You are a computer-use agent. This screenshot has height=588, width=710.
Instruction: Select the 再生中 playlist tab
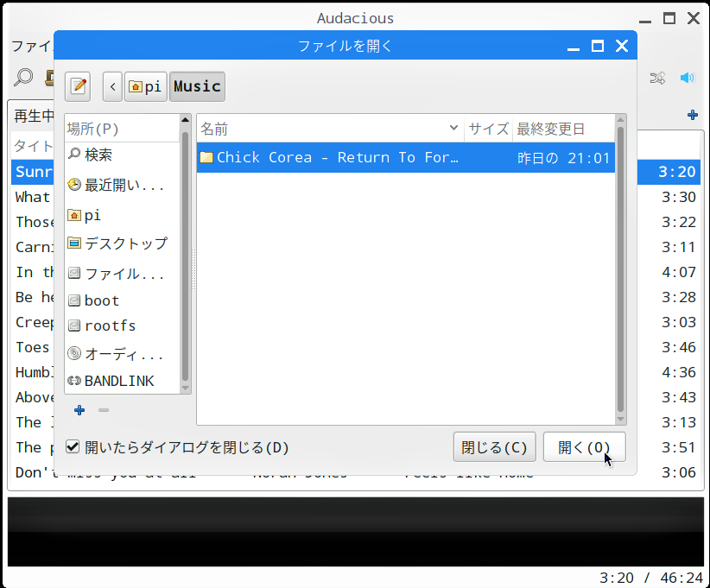pos(34,117)
